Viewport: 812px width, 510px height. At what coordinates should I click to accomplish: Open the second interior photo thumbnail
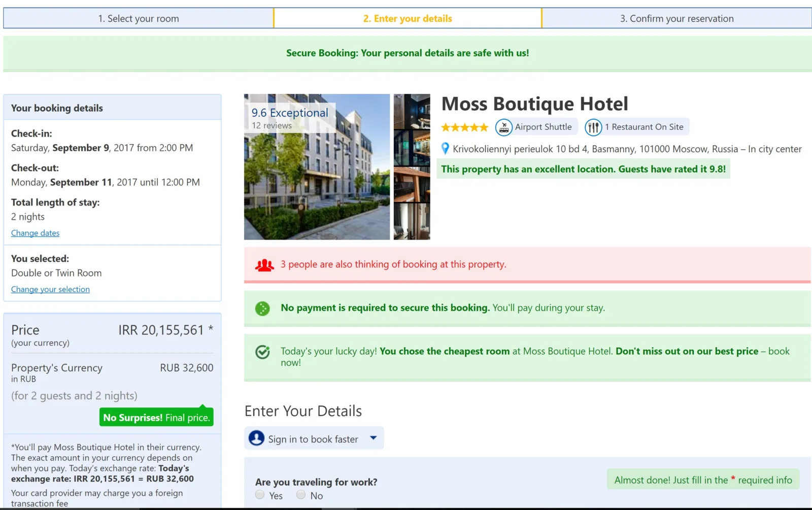click(412, 148)
